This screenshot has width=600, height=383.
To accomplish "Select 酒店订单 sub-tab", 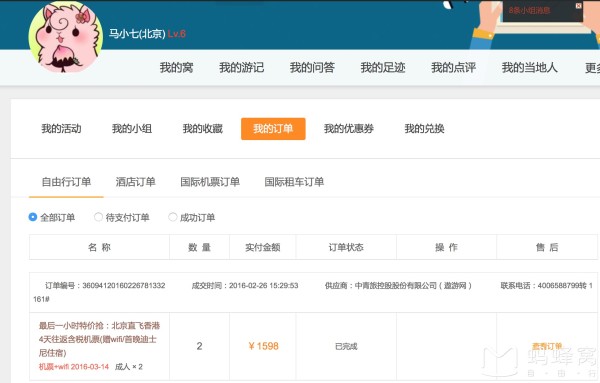I will [135, 182].
